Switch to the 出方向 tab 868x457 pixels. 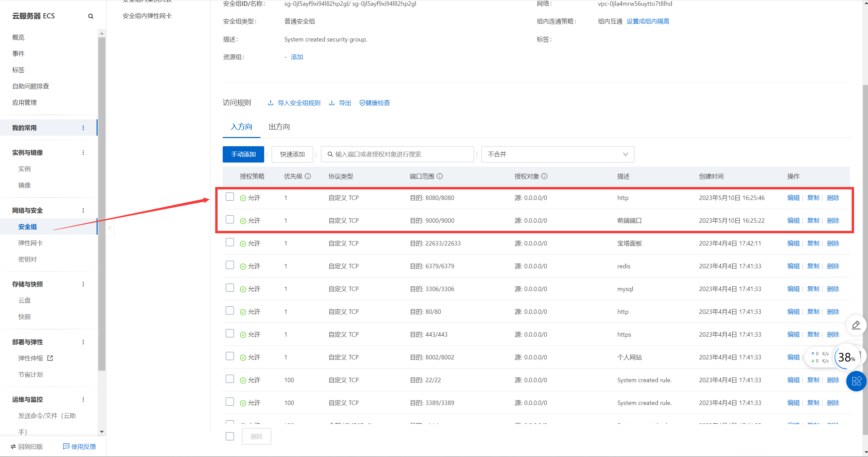point(279,127)
